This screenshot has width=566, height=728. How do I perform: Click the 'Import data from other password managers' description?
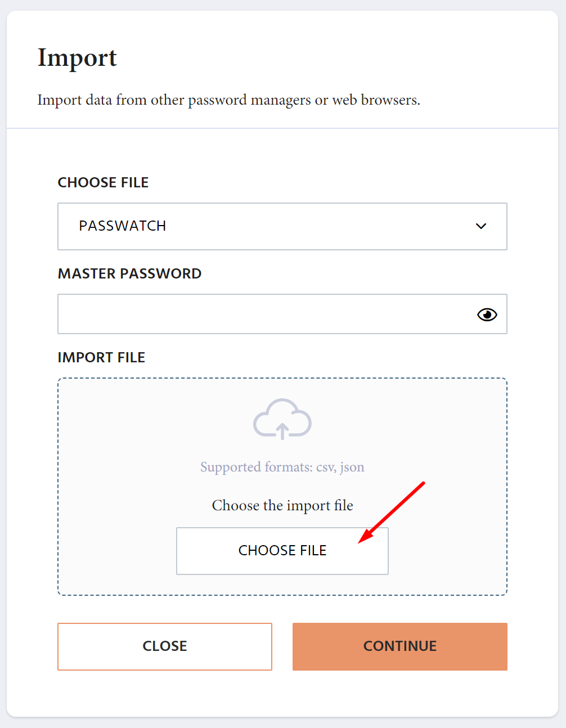click(x=229, y=100)
